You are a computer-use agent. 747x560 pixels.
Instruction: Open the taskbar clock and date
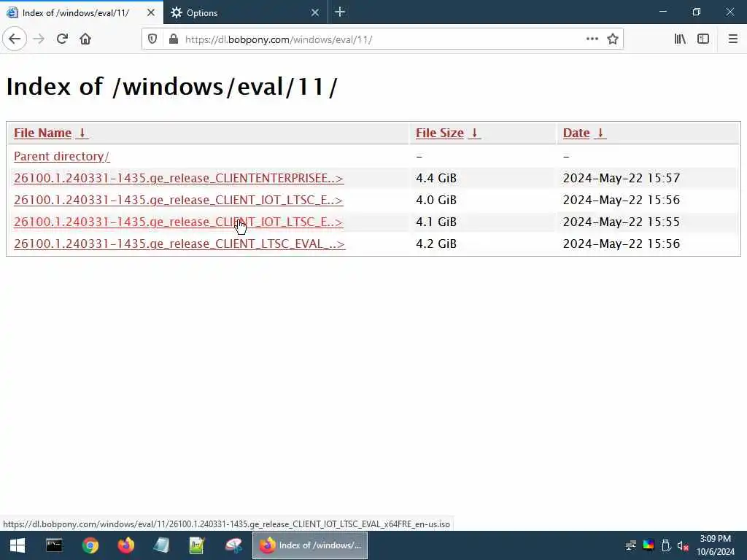point(716,545)
